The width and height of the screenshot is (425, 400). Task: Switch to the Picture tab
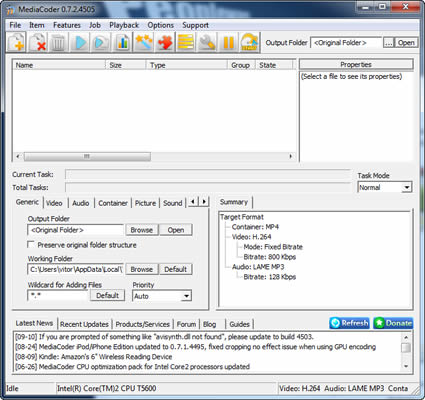click(145, 203)
